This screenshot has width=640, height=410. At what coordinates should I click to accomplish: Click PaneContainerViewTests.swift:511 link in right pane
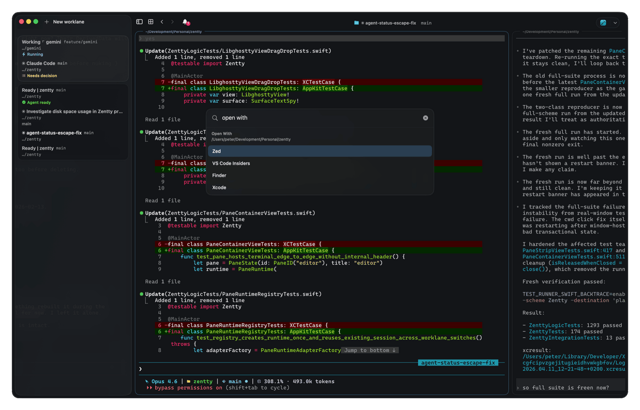(573, 257)
